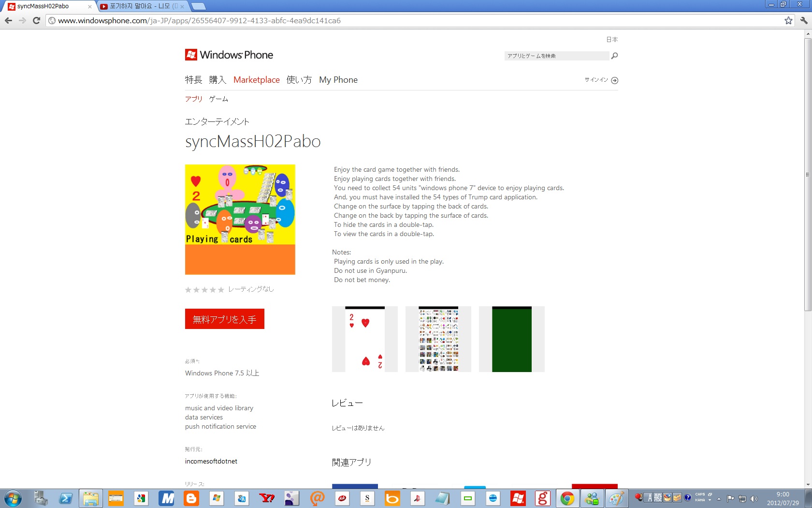Click the network tray icon

click(742, 499)
